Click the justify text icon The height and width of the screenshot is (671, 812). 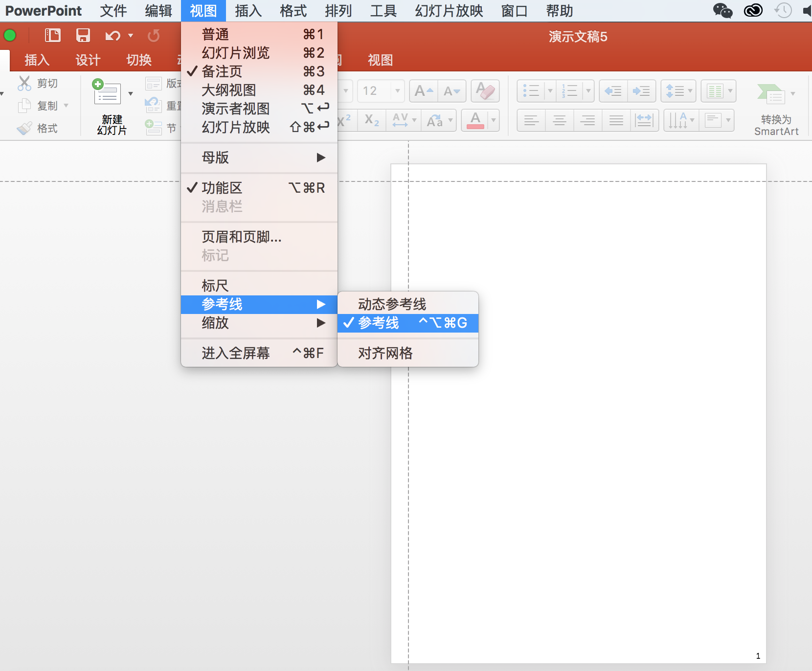pyautogui.click(x=616, y=120)
